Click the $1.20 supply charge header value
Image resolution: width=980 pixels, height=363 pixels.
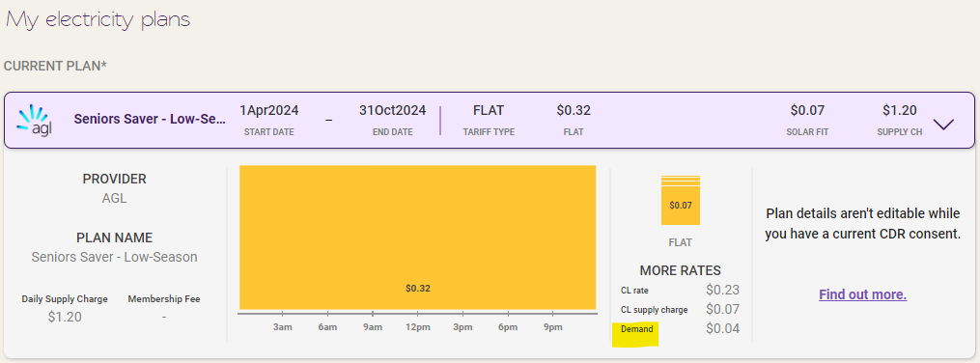pos(899,111)
